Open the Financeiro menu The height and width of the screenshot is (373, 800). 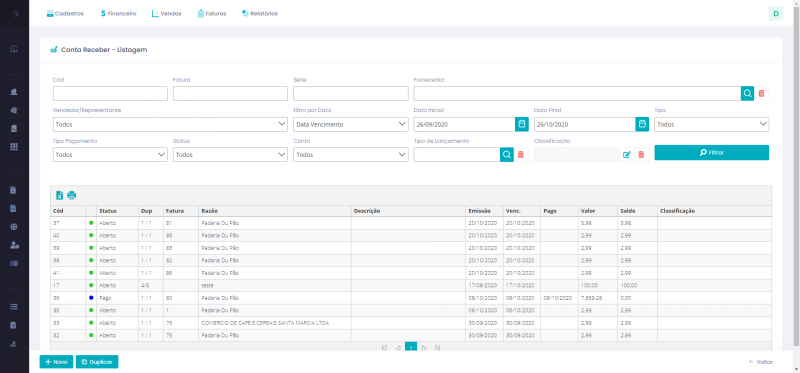[x=118, y=14]
